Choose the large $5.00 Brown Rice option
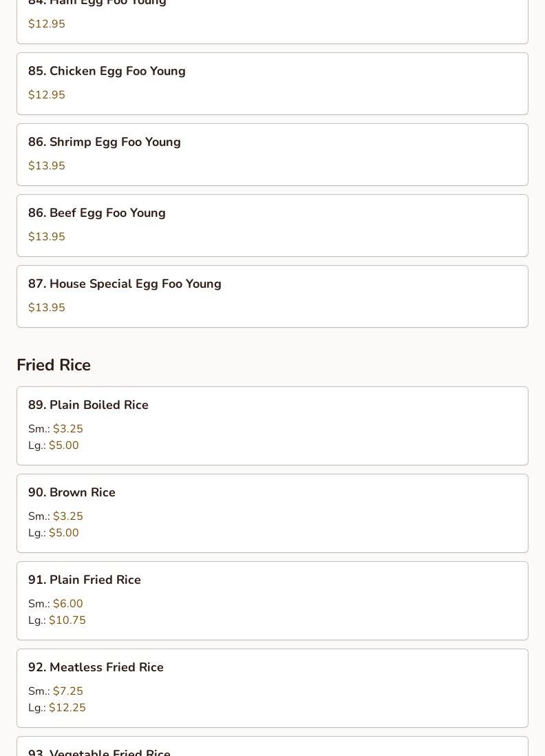The image size is (545, 756). pyautogui.click(x=64, y=533)
